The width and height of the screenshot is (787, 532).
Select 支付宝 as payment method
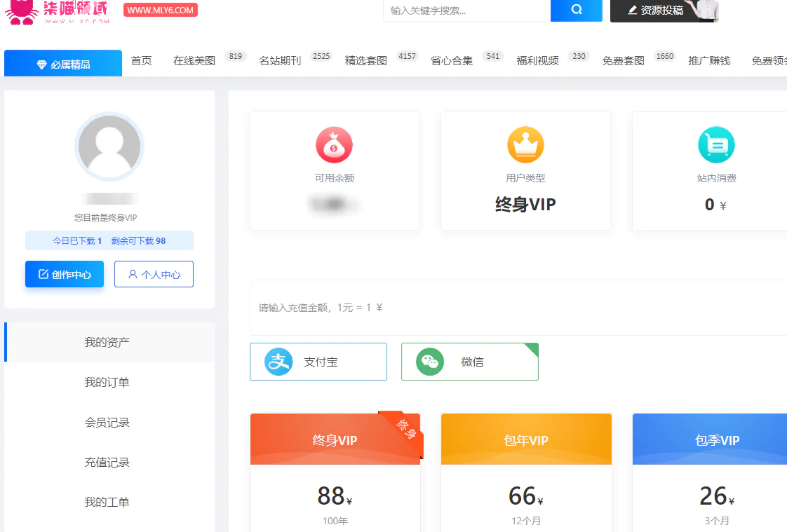pyautogui.click(x=318, y=362)
